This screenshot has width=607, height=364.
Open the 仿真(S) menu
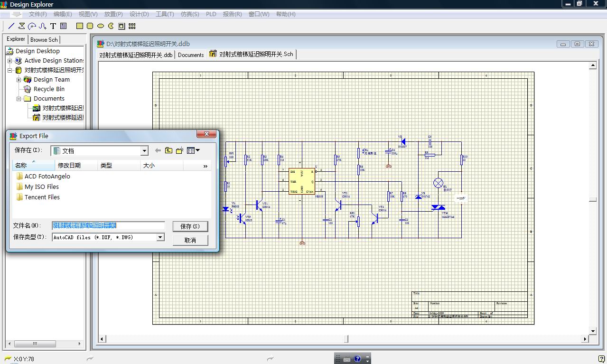tap(190, 14)
